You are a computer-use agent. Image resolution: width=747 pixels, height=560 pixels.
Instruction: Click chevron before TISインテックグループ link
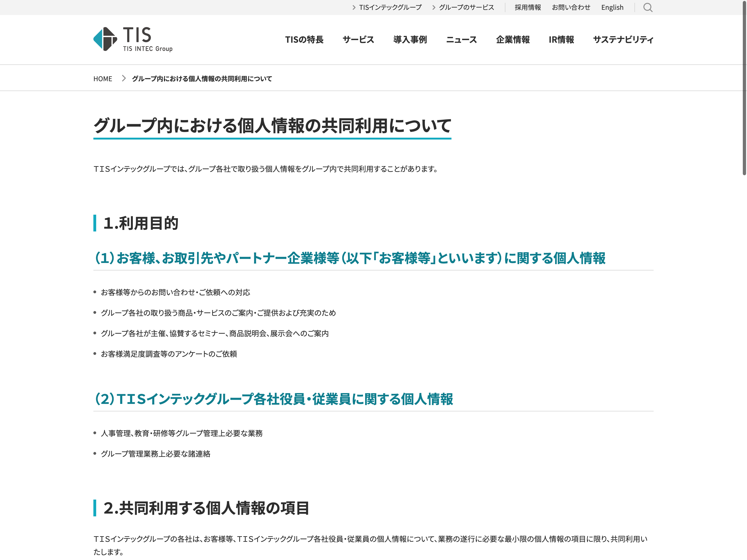tap(354, 7)
